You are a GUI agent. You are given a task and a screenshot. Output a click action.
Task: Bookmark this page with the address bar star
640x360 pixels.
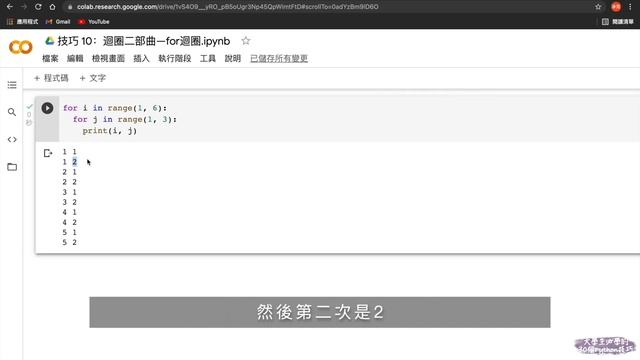click(x=598, y=7)
